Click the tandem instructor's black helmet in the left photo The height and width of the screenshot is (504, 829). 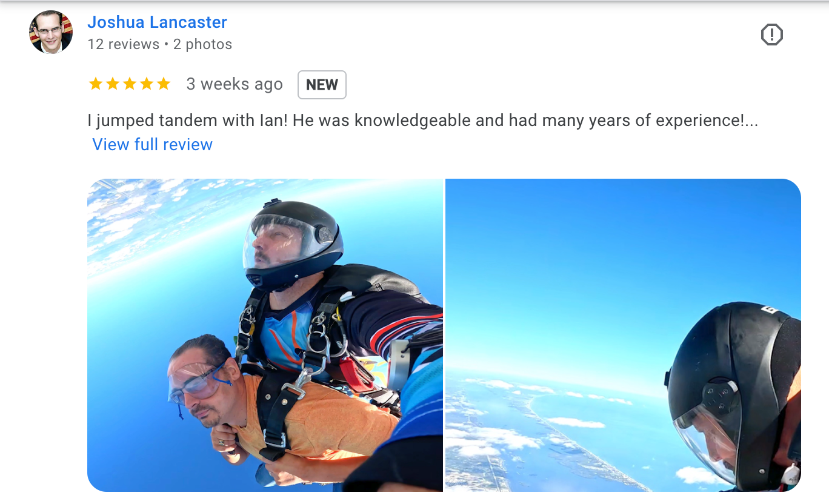tap(293, 244)
